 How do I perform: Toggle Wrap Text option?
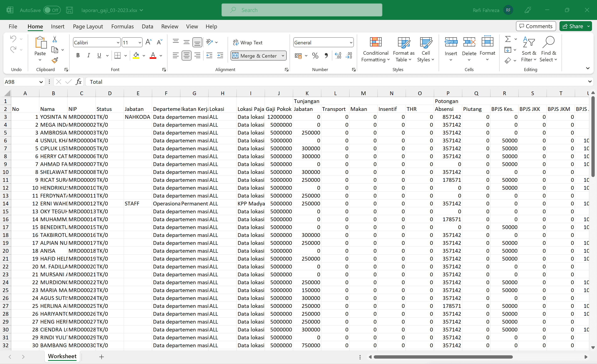pyautogui.click(x=248, y=42)
